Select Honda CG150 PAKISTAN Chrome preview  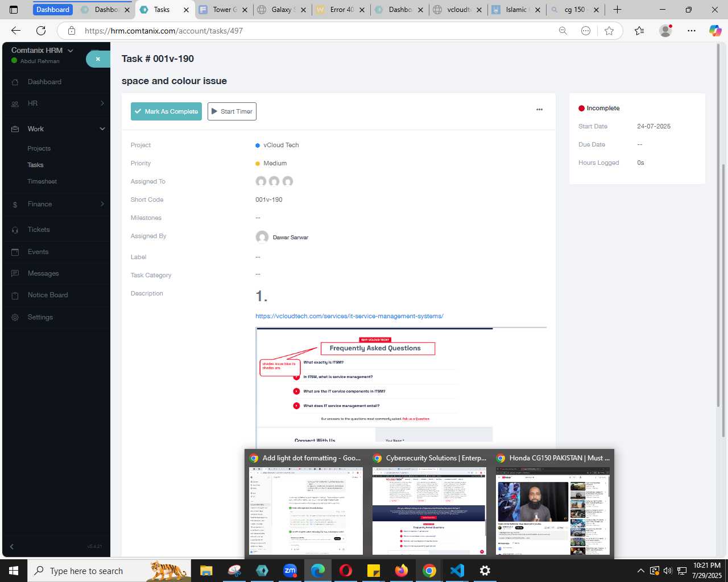553,505
